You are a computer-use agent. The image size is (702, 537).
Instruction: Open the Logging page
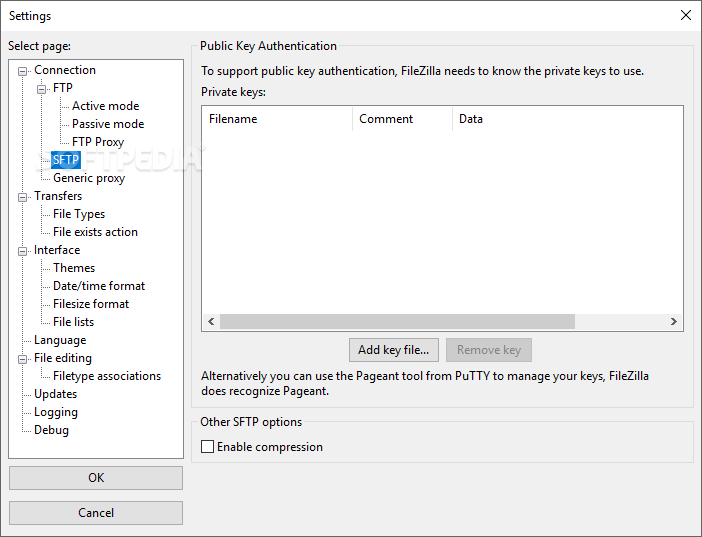[x=56, y=412]
